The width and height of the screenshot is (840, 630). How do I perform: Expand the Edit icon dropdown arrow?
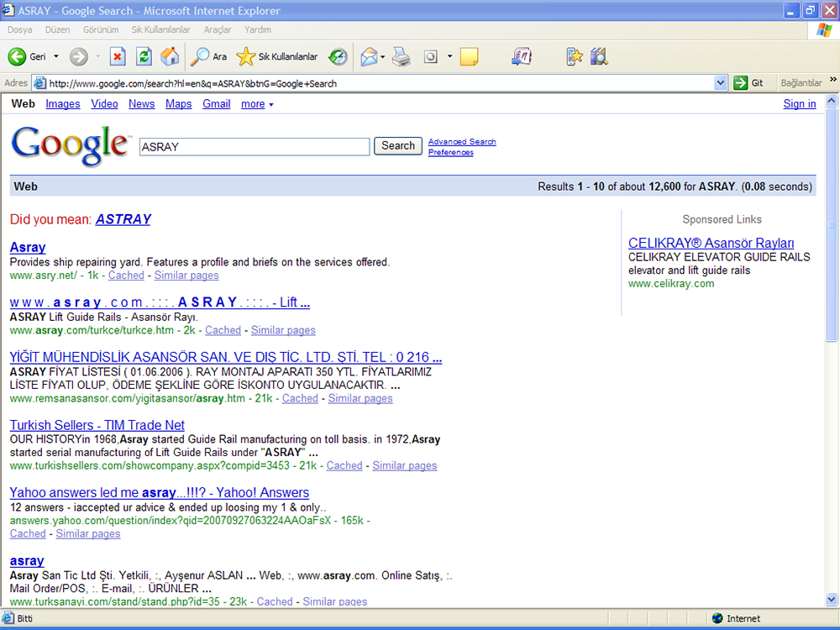449,56
